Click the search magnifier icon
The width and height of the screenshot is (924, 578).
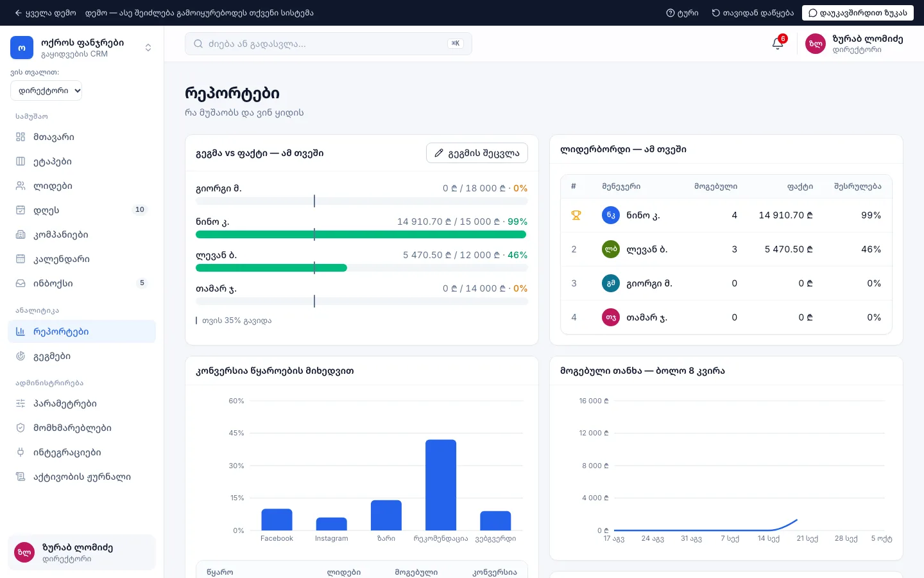(198, 44)
